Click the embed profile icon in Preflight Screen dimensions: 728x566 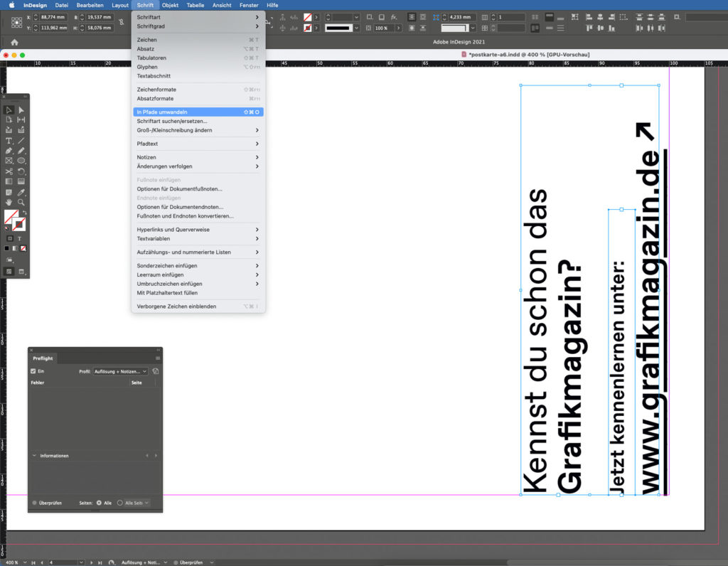[x=156, y=371]
